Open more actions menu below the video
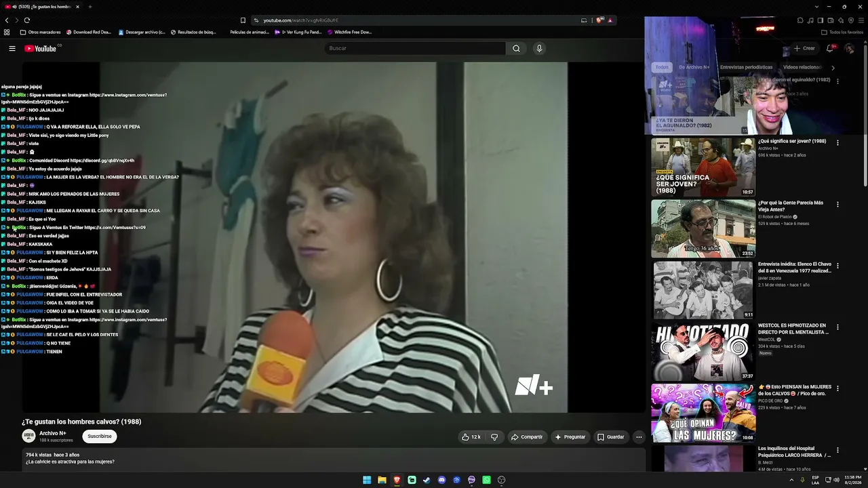 coord(638,437)
